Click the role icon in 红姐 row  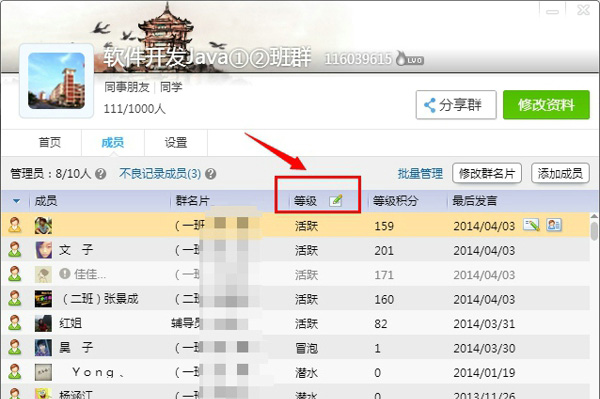tap(15, 323)
